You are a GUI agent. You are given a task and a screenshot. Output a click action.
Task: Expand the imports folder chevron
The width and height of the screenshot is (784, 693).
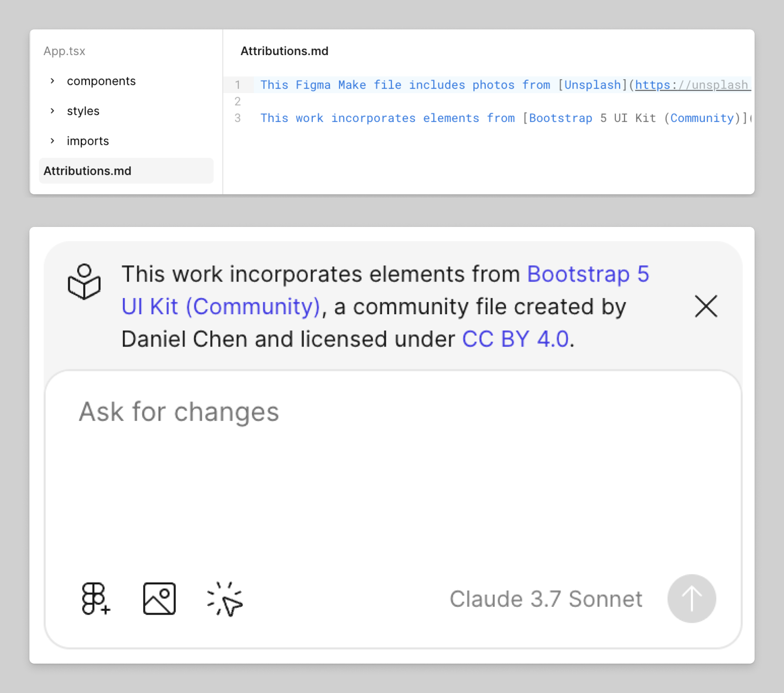click(52, 141)
